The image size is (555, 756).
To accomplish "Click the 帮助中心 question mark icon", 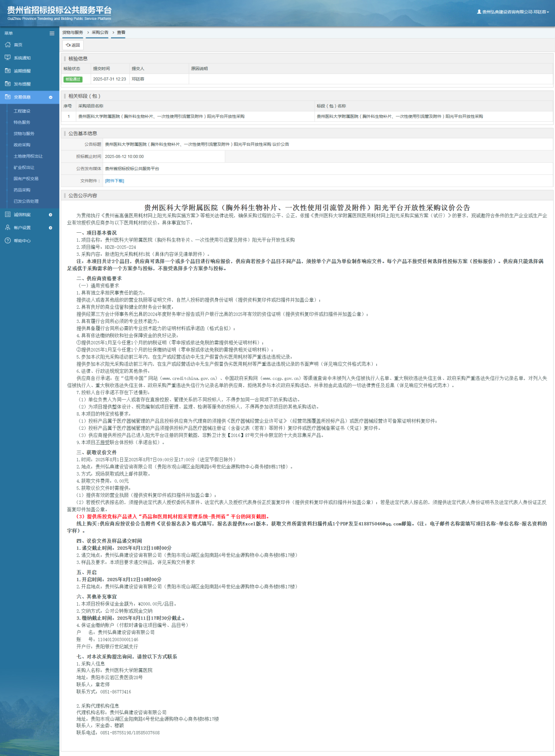I will 7,241.
